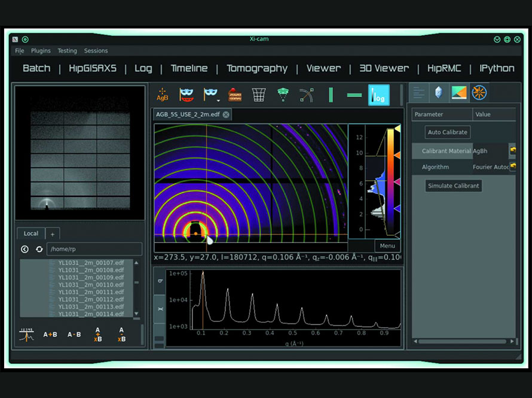Select the AgB calibrant tool in the toolbar
This screenshot has width=532, height=398.
tap(162, 94)
